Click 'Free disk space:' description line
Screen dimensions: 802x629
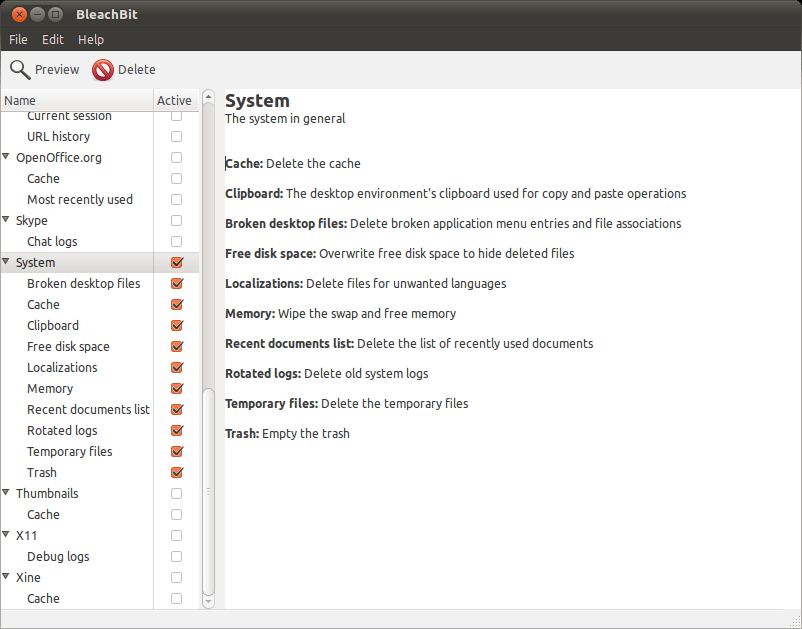click(x=399, y=254)
